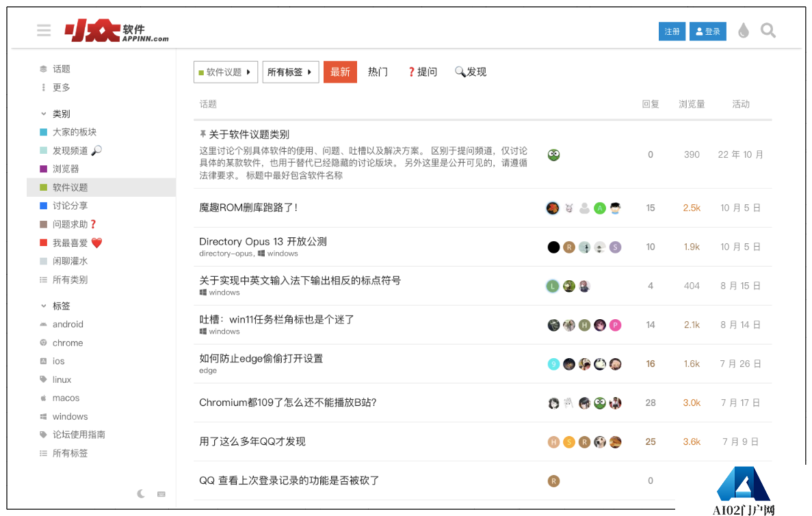812x516 pixels.
Task: Open 论坛使用指南 in the sidebar
Action: pyautogui.click(x=79, y=435)
